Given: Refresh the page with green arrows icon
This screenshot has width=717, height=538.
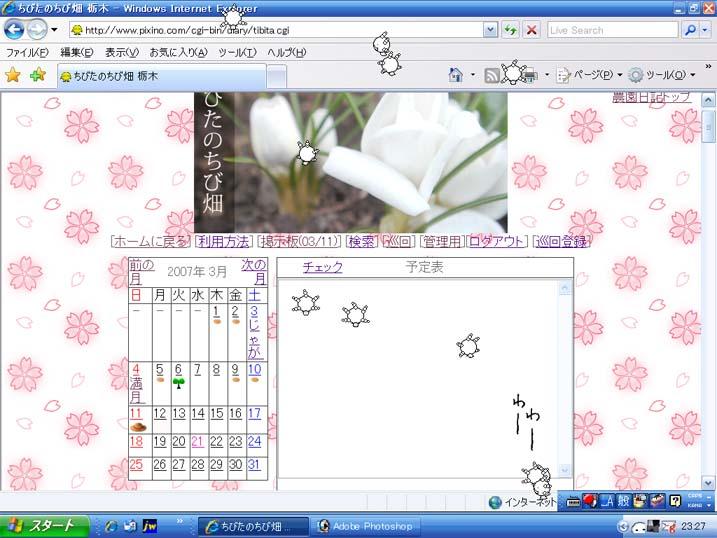Looking at the screenshot, I should click(510, 31).
